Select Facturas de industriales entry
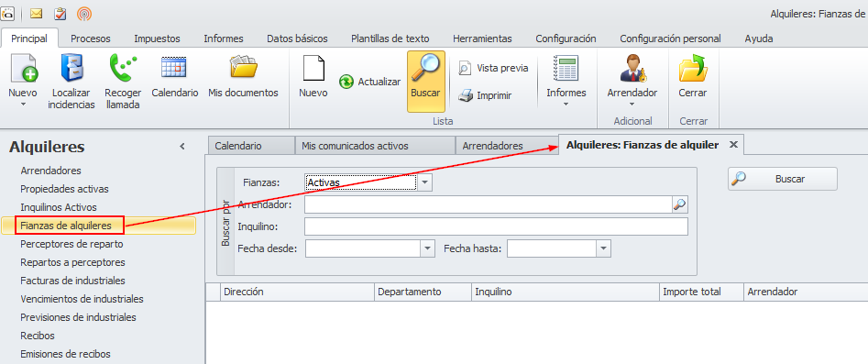Screen dimensions: 868x364 (x=72, y=281)
